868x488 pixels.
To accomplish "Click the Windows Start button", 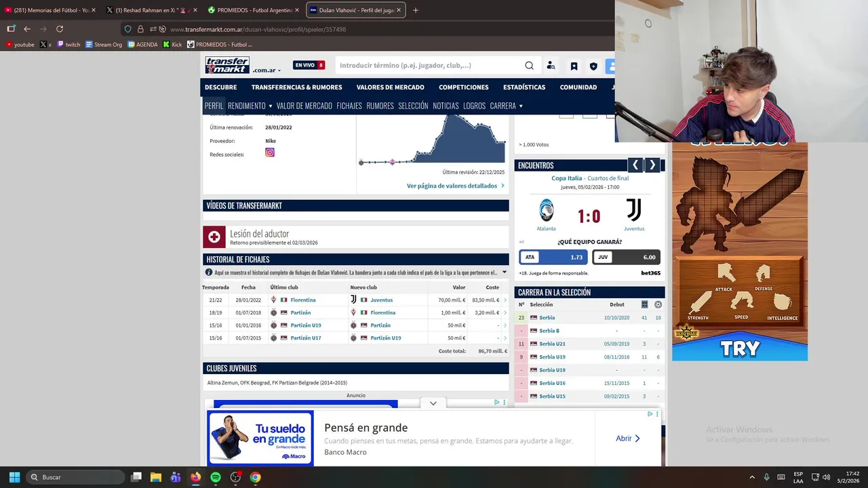I will tap(14, 477).
